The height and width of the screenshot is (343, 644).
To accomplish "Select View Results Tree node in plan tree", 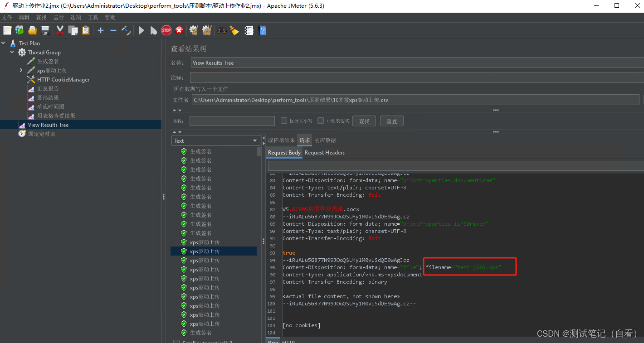I will coord(48,125).
